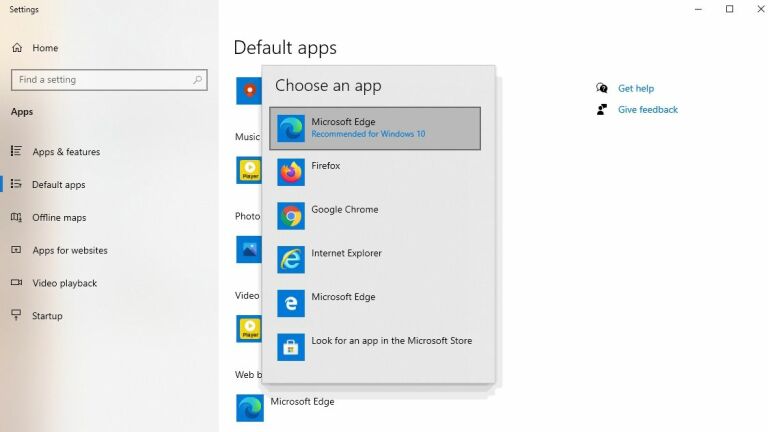The height and width of the screenshot is (432, 768).
Task: Click the search magnifier icon
Action: 197,79
